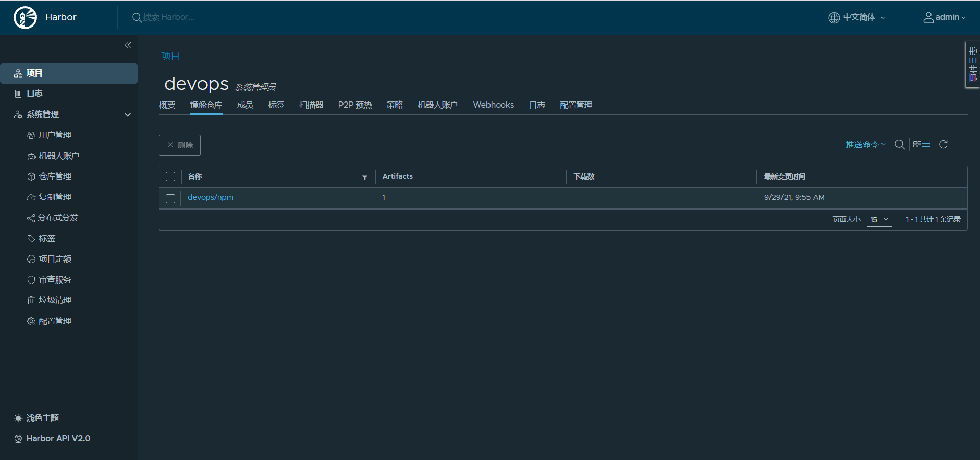980x460 pixels.
Task: Collapse the 系统管理 section chevron
Action: [128, 115]
